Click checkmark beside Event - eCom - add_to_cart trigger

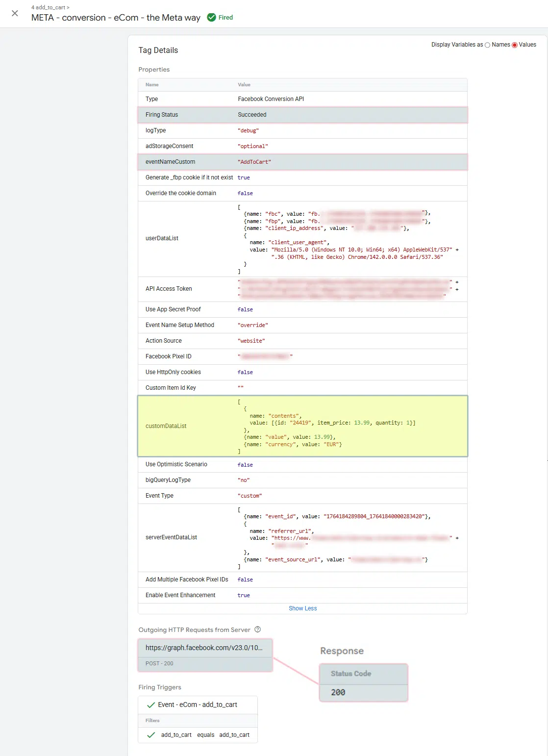click(x=151, y=705)
